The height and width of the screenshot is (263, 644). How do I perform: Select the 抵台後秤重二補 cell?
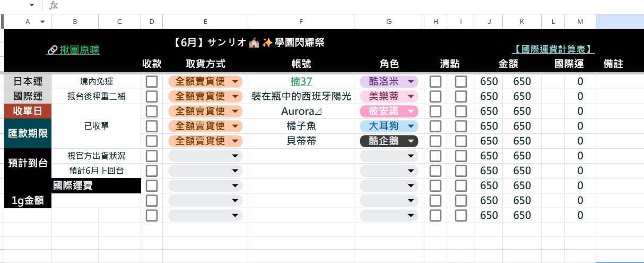point(96,96)
